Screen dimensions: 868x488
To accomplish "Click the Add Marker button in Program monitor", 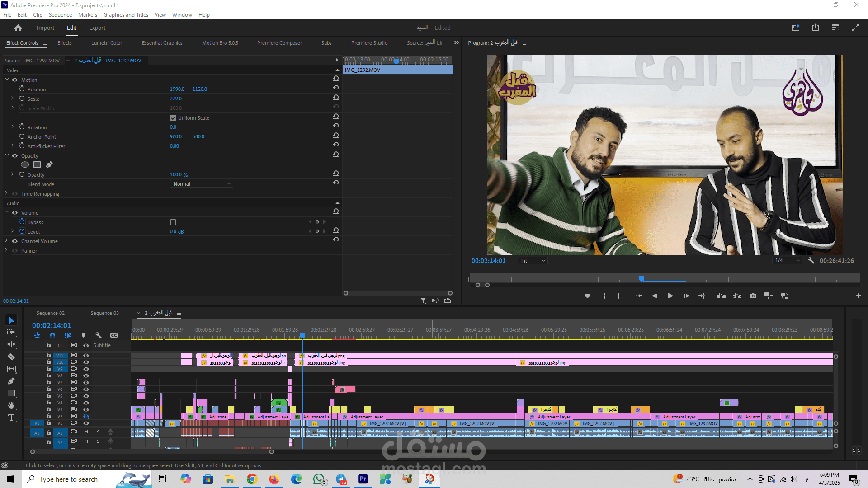I will (587, 296).
